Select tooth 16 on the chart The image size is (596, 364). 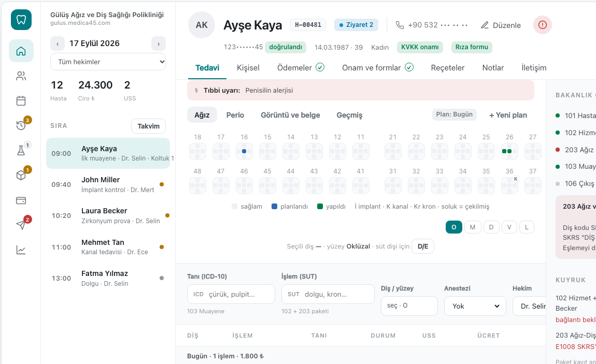(x=244, y=151)
